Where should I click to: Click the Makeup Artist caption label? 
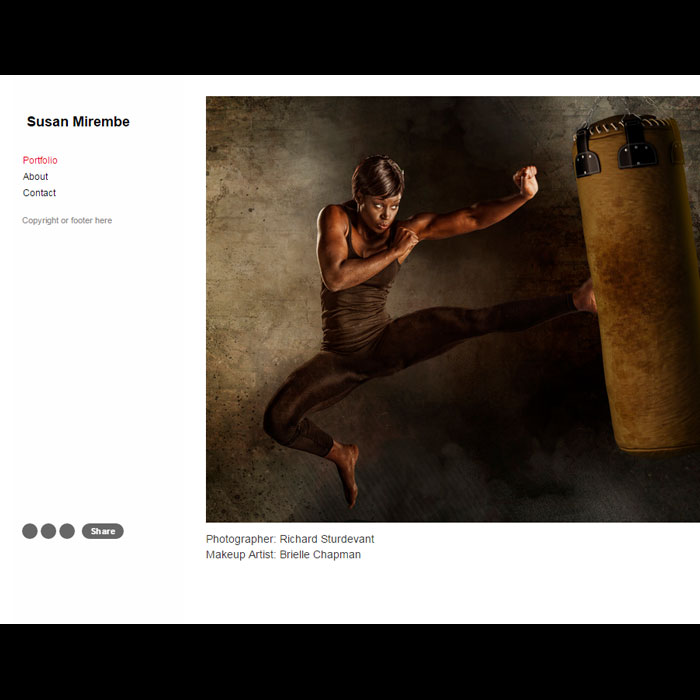pos(241,554)
